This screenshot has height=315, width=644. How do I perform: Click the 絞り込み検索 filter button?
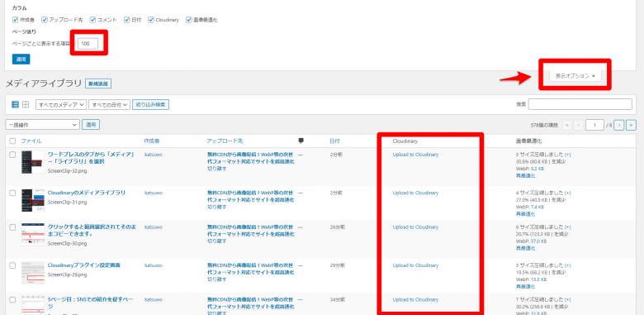click(x=150, y=105)
